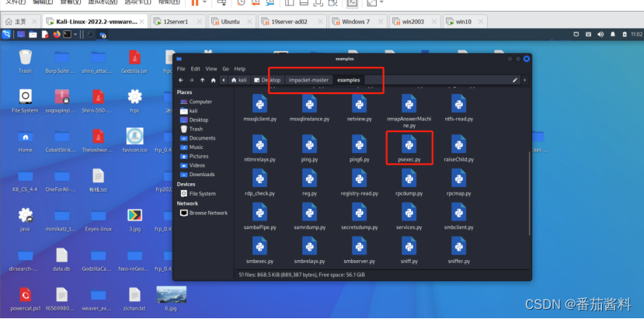This screenshot has height=319, width=644.
Task: Select the smbserver.py file
Action: click(359, 251)
